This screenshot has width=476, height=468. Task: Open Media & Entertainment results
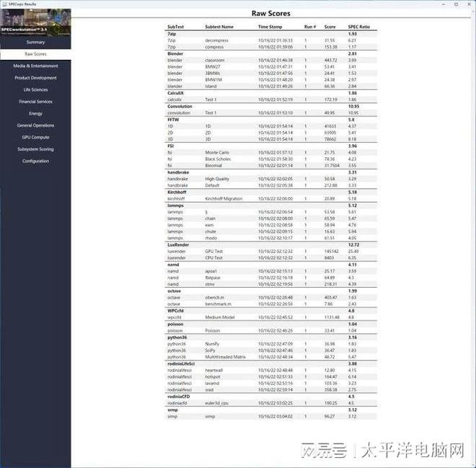35,66
